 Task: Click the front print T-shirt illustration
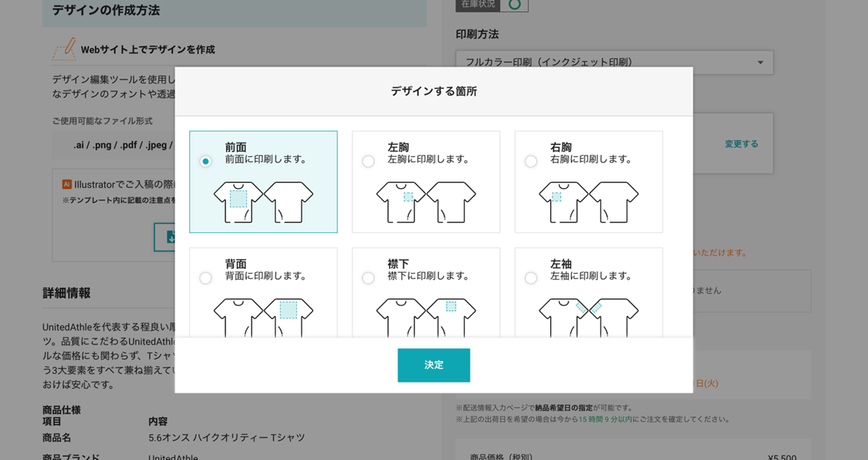point(263,202)
